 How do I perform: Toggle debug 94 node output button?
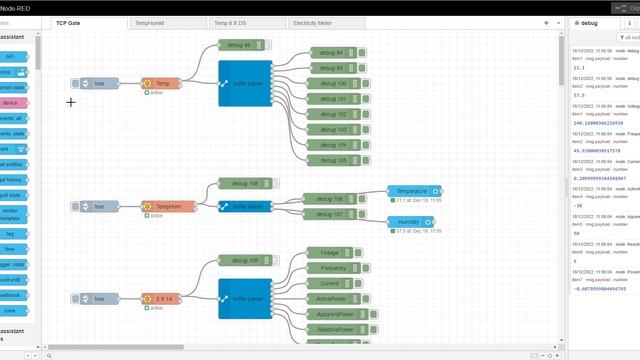pos(362,53)
